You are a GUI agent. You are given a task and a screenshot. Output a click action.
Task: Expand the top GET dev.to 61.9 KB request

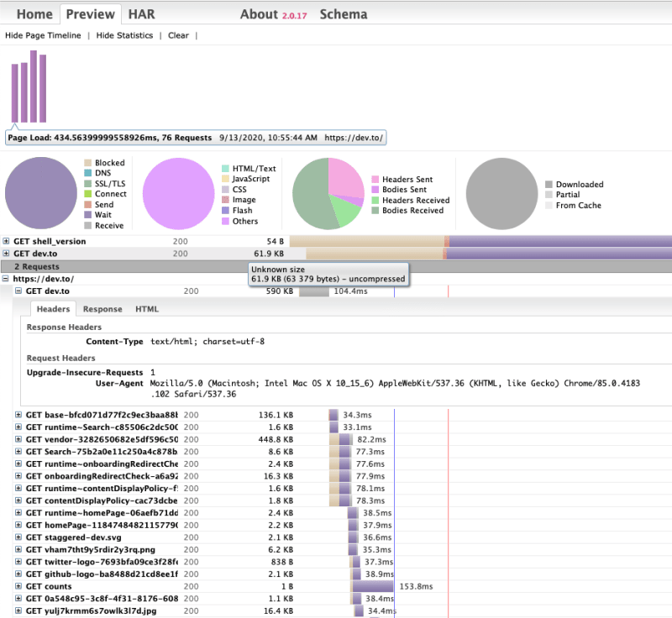(x=6, y=253)
